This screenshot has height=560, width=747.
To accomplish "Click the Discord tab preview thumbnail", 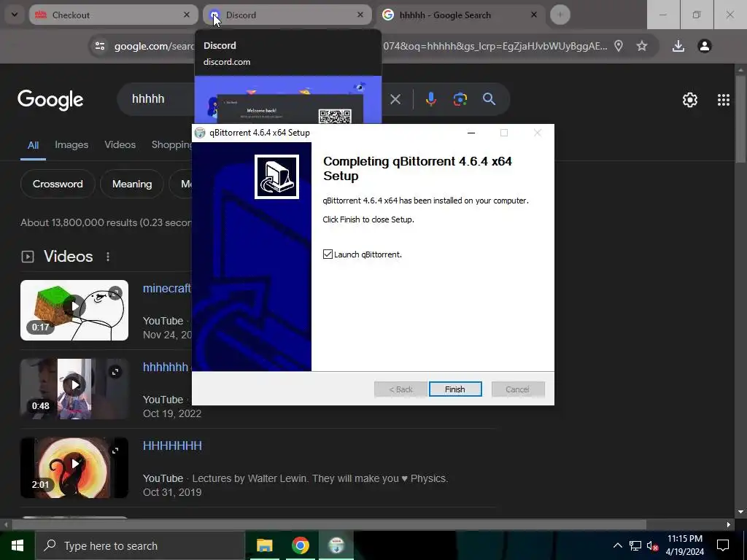I will 288,99.
